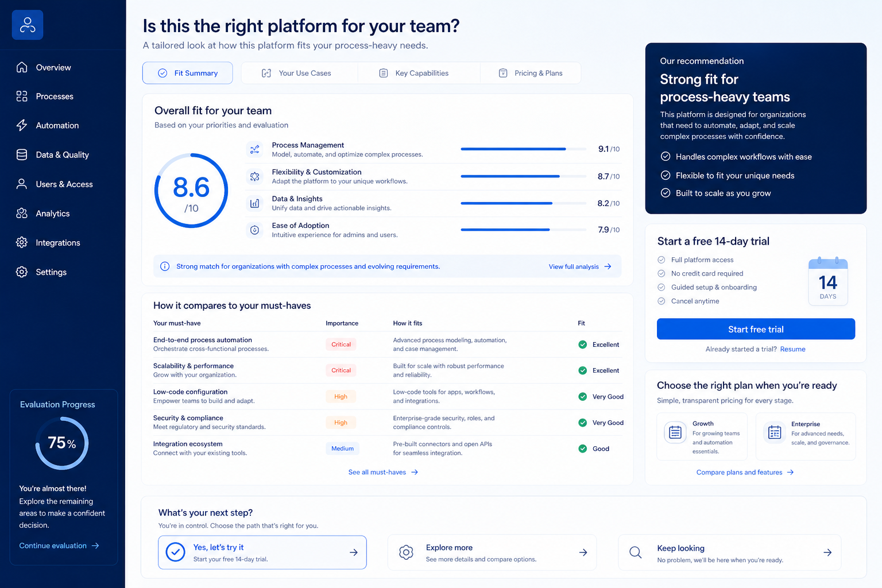The image size is (882, 588).
Task: Click the info icon in the strong match banner
Action: tap(165, 266)
